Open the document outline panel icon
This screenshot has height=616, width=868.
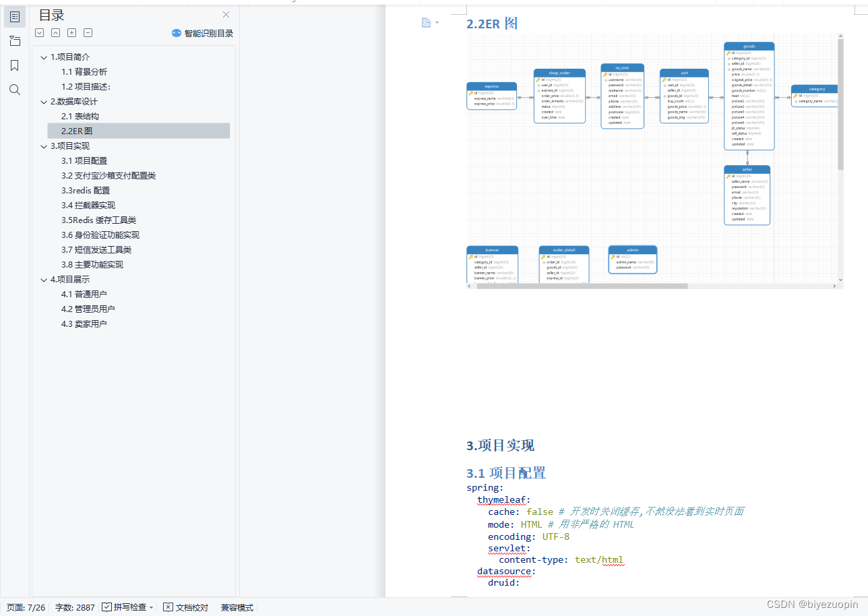pos(15,16)
